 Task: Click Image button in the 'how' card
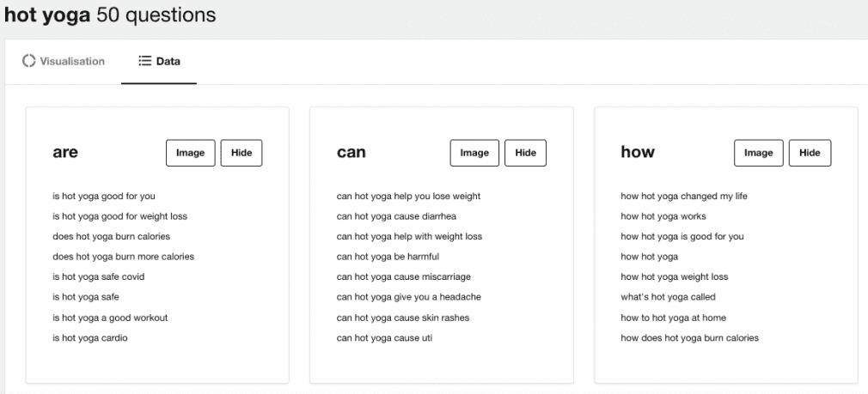pyautogui.click(x=758, y=153)
